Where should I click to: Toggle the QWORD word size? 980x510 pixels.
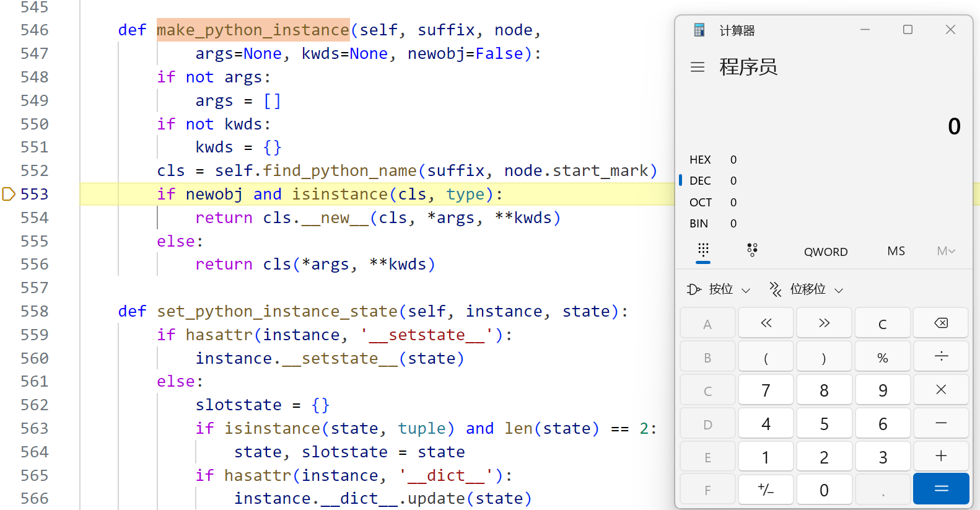click(x=826, y=252)
